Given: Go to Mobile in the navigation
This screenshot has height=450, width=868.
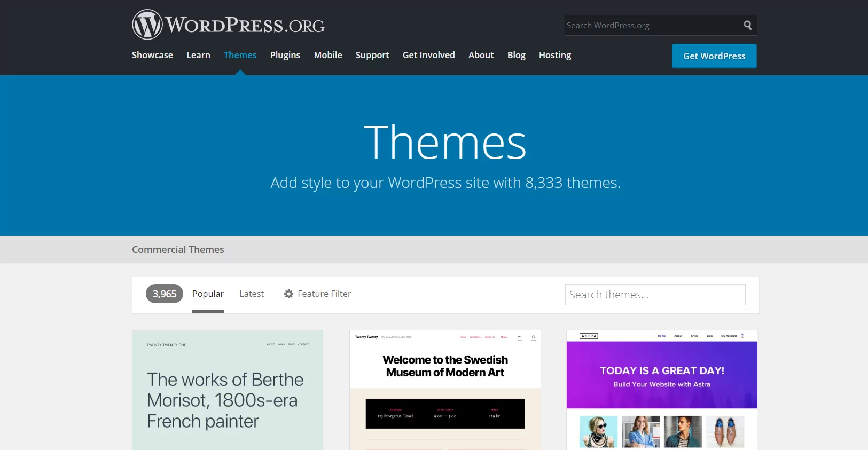Looking at the screenshot, I should pos(328,55).
